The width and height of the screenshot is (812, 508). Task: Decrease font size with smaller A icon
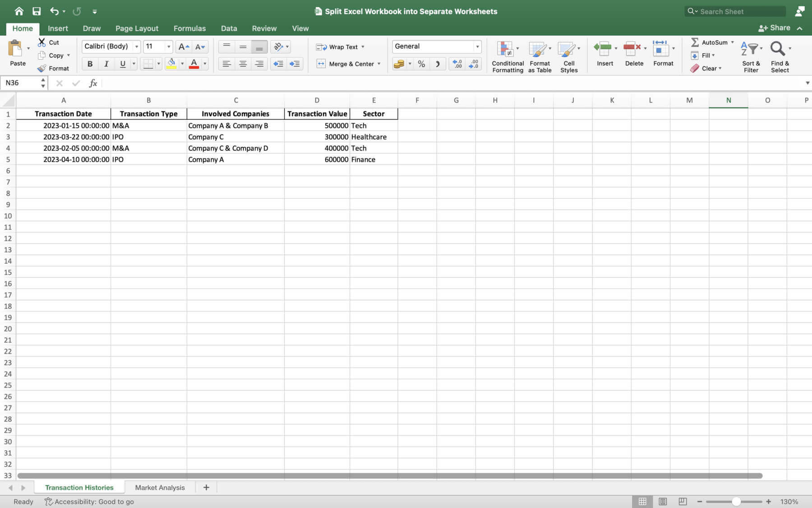click(200, 47)
